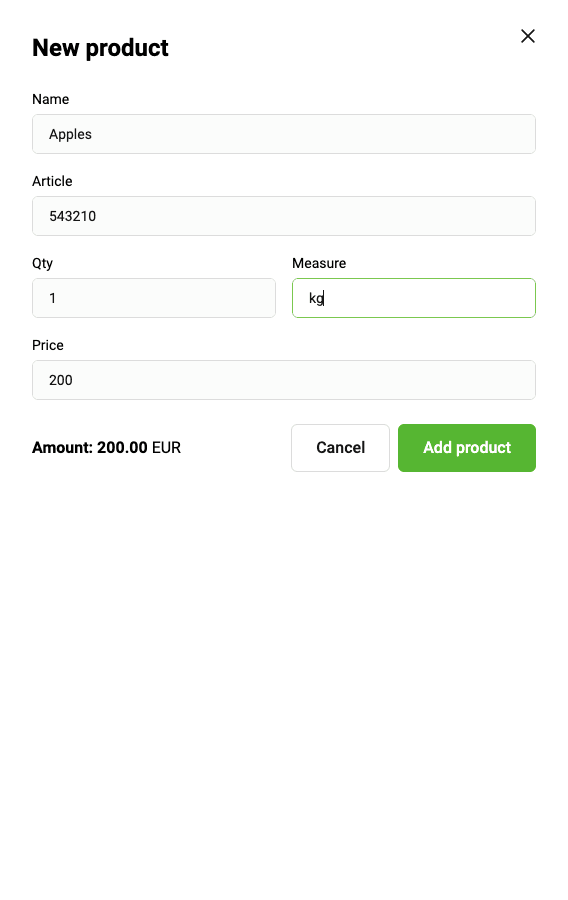This screenshot has height=900, width=568.
Task: Click the Article field label
Action: pos(52,181)
